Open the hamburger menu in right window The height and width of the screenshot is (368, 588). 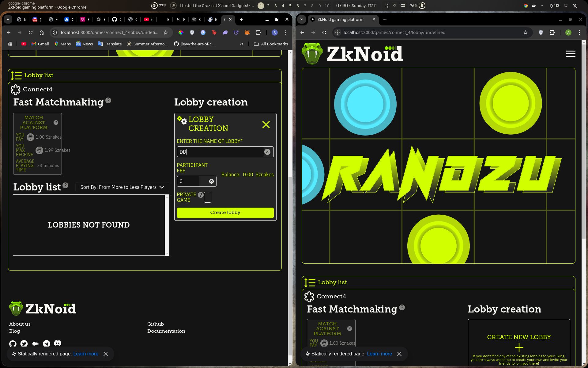571,54
